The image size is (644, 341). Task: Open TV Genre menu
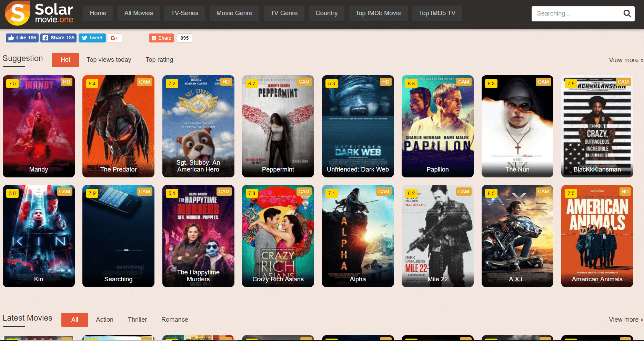284,13
